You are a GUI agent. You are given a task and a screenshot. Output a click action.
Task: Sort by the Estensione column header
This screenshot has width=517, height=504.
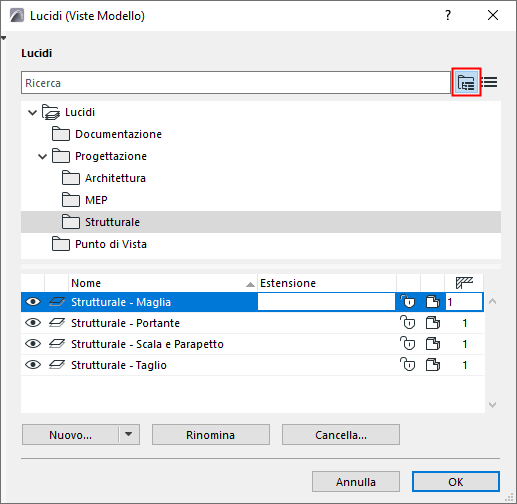327,283
